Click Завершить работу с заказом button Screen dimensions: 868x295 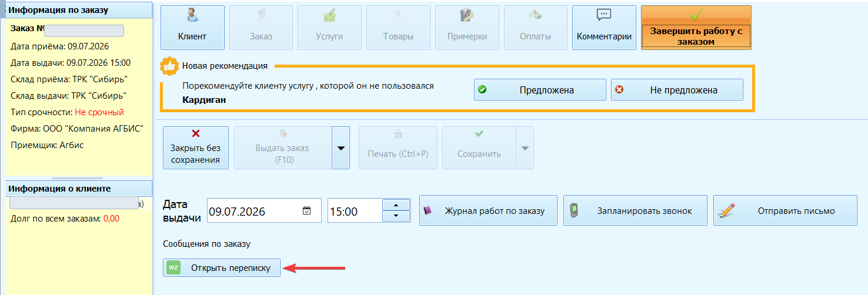click(x=696, y=28)
